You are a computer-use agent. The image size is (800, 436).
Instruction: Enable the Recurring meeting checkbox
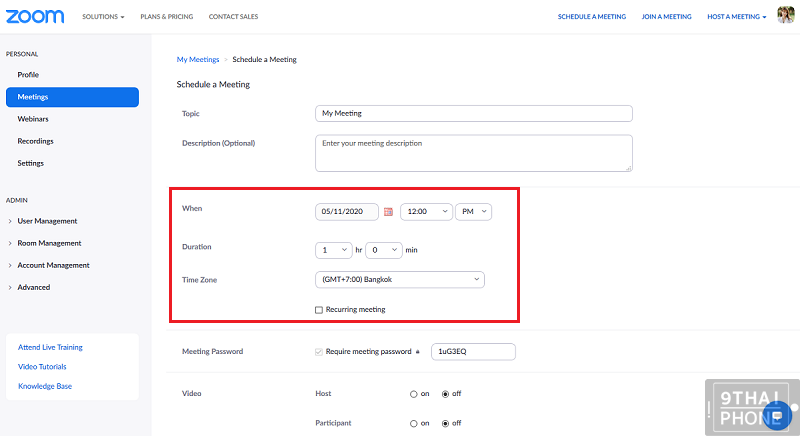point(319,310)
